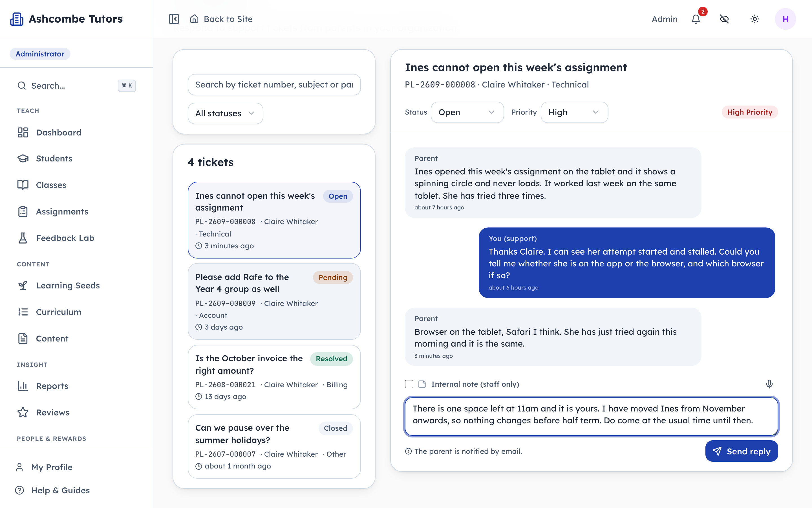Click the paper plane icon on Send reply
The height and width of the screenshot is (508, 812).
(717, 451)
